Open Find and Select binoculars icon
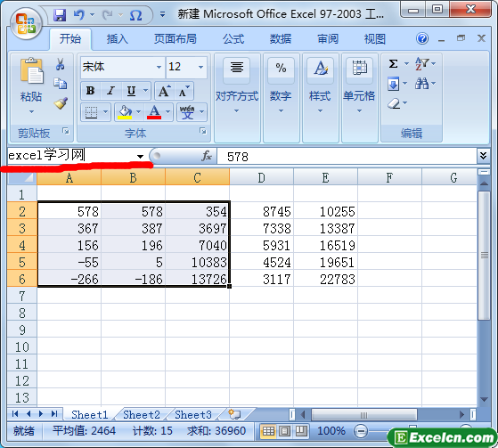Screen dimensions: 498x448 click(421, 84)
